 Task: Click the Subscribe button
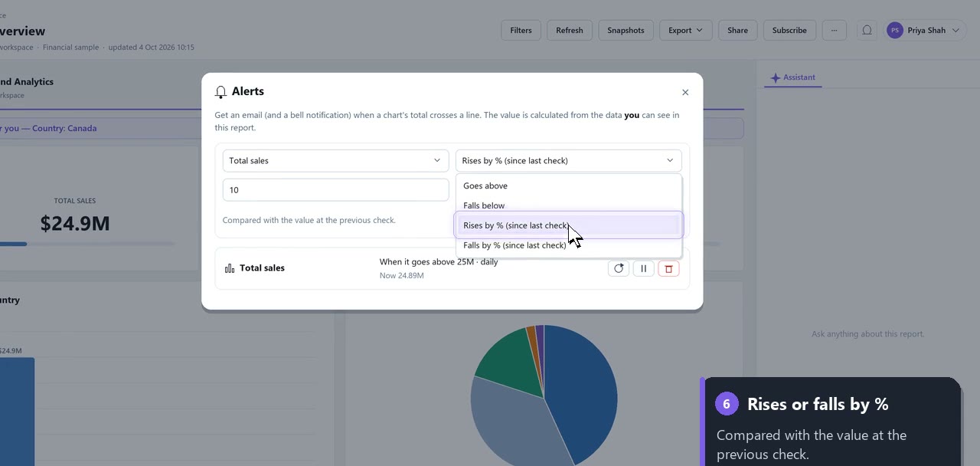point(789,30)
